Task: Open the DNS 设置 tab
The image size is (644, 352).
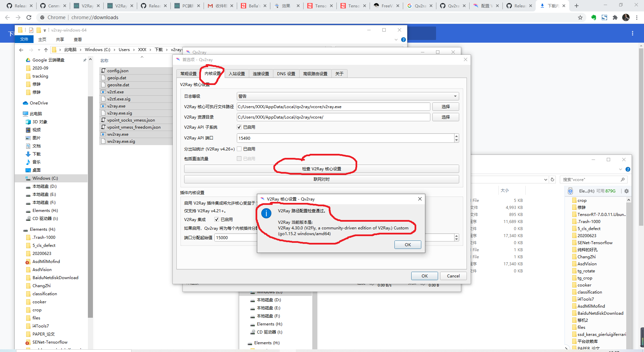Action: tap(286, 74)
